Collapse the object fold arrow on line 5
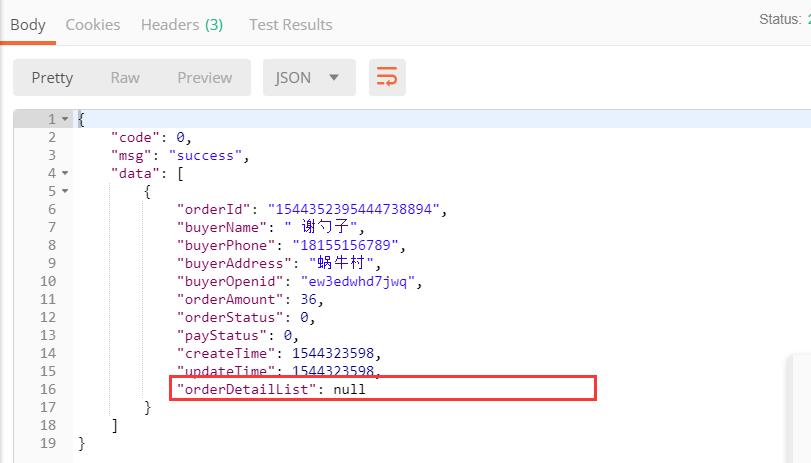 coord(65,191)
